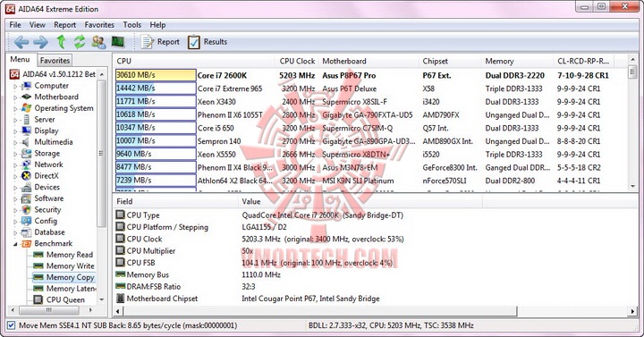Expand the Network tree node
644x337 pixels.
[15, 165]
